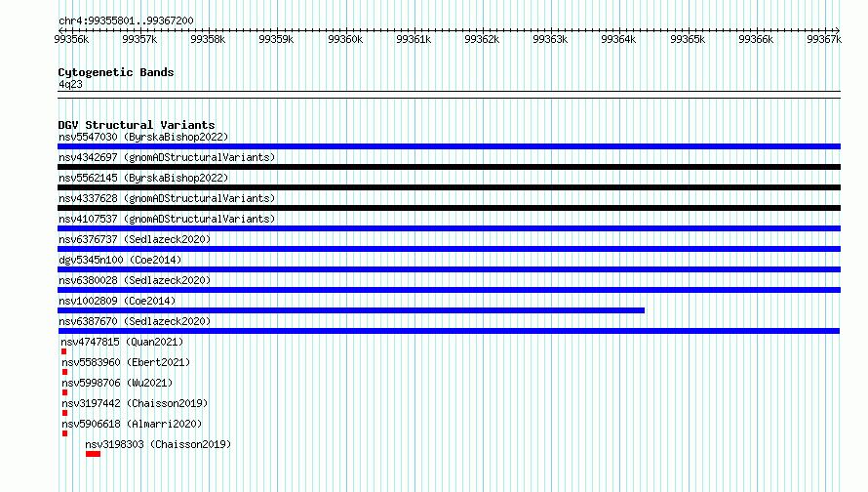
Task: Click the red marker under nsv4747815
Action: [63, 351]
